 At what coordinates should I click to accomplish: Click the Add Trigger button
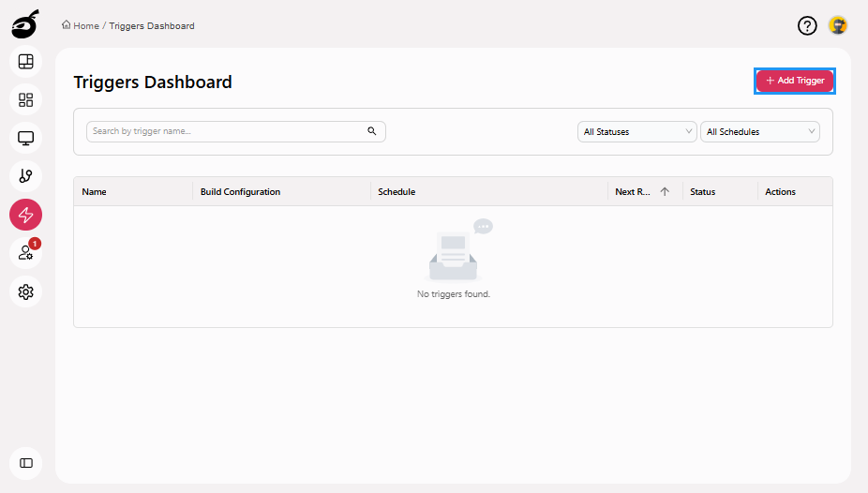795,82
